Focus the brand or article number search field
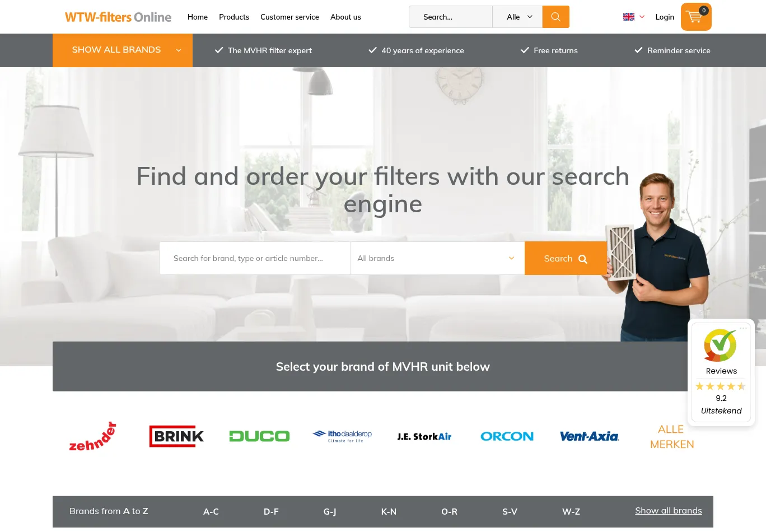Image resolution: width=766 pixels, height=532 pixels. click(x=255, y=258)
